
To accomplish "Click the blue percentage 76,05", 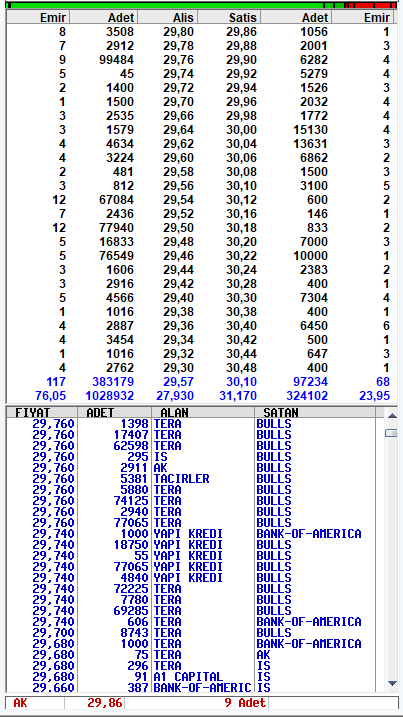I will click(x=51, y=396).
